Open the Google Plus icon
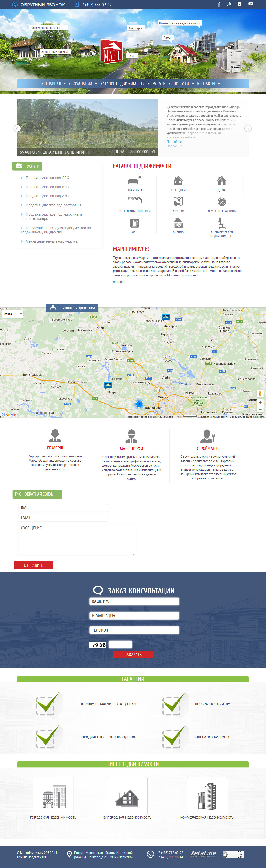Screen dimensions: 266x868 (229, 4)
